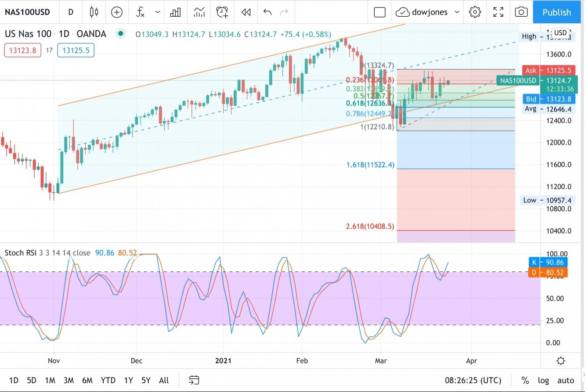This screenshot has height=392, width=585.
Task: Open the layout selection square icon
Action: pos(379,12)
